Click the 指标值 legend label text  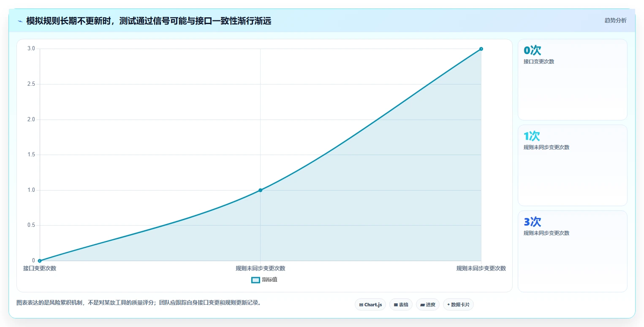pyautogui.click(x=269, y=280)
